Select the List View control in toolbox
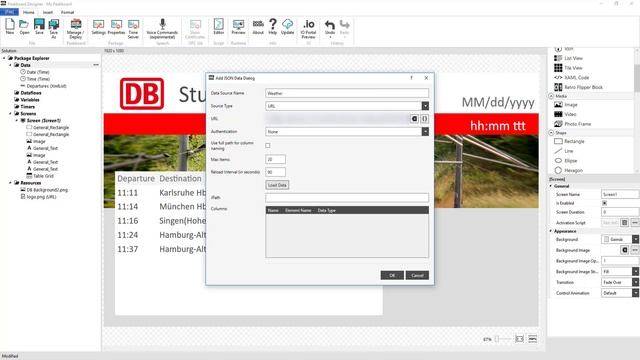The image size is (640, 360). 569,58
